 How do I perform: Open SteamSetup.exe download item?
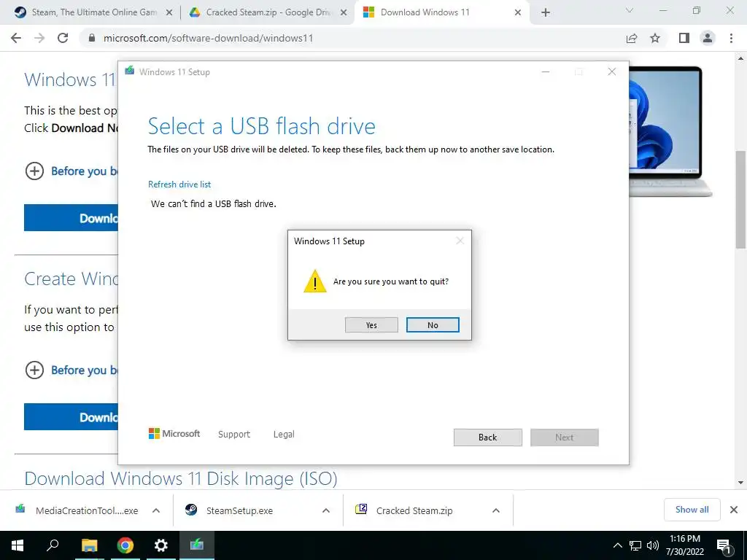[230, 510]
